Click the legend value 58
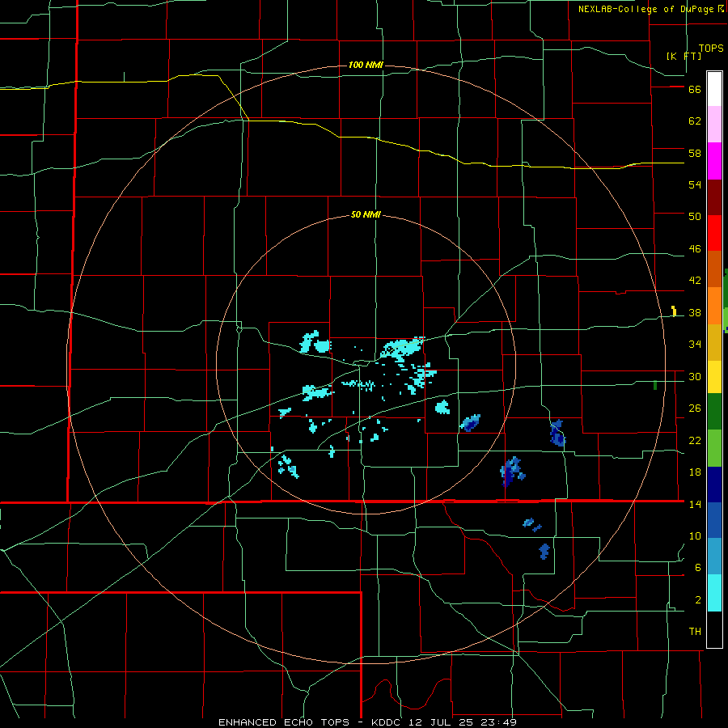 tap(695, 153)
